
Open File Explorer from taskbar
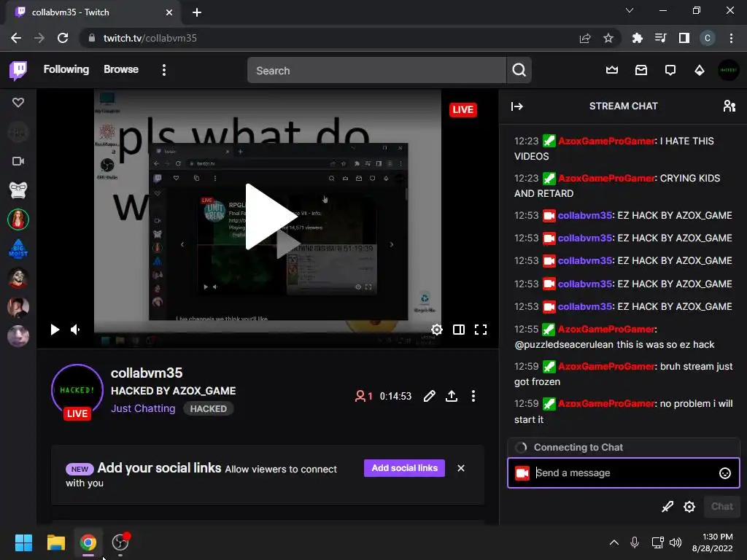[55, 542]
